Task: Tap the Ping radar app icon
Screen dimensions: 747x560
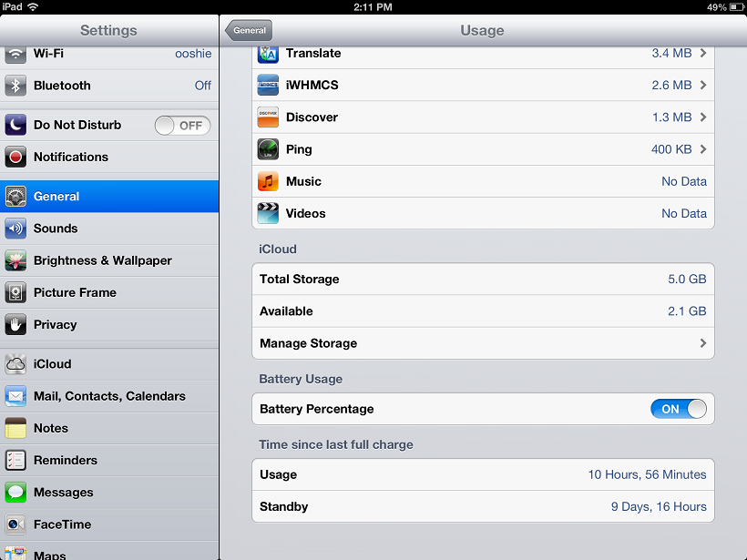Action: (268, 149)
